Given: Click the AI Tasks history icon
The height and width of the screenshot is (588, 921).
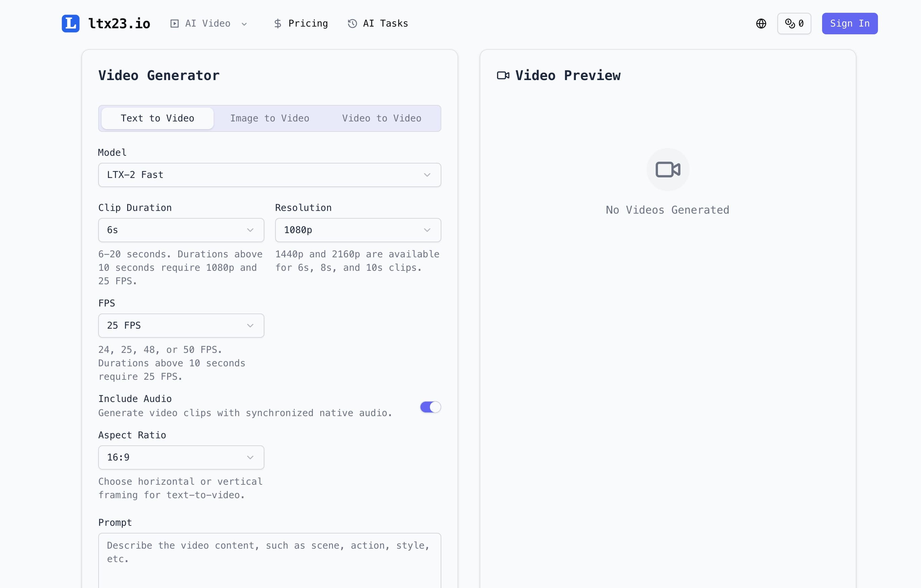Looking at the screenshot, I should (352, 23).
